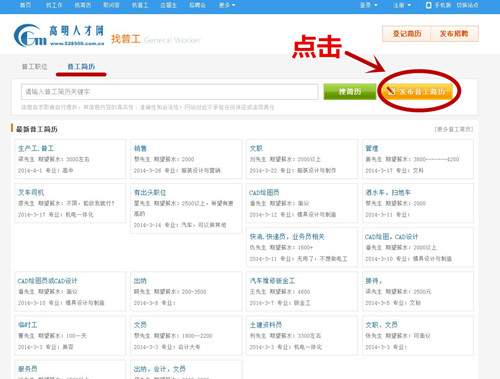This screenshot has height=379, width=500.
Task: Open 找简历 in top navigation
Action: pos(83,5)
